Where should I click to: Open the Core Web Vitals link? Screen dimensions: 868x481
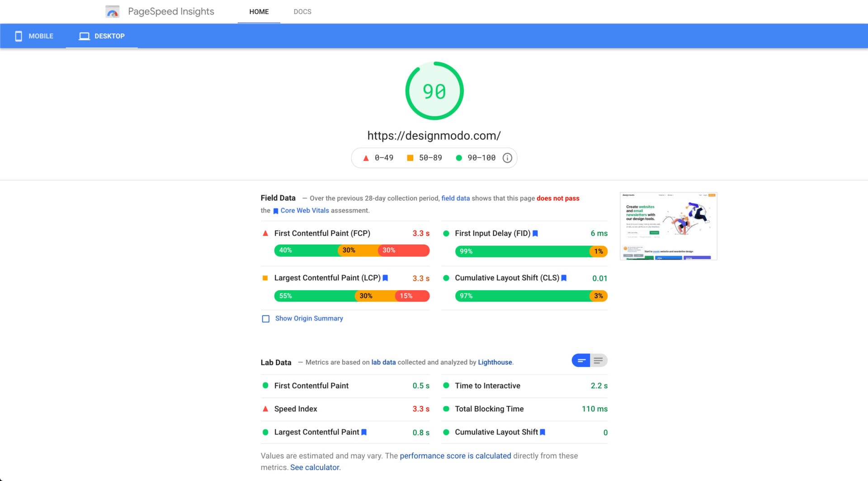pos(305,211)
